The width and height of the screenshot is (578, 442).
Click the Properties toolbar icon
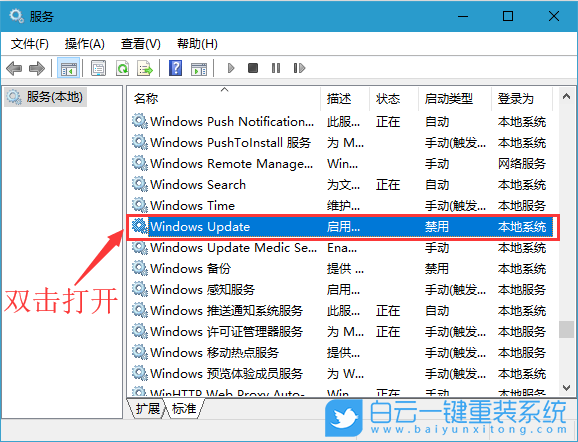click(x=98, y=68)
